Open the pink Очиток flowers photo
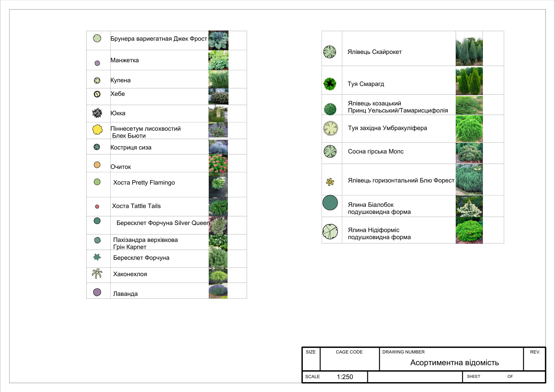This screenshot has width=555, height=392. coord(218,163)
